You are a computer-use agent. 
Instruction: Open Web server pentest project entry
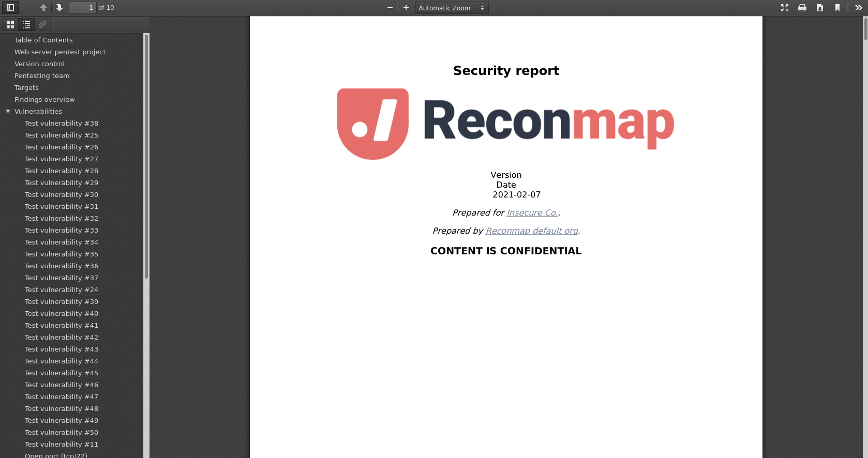[x=60, y=52]
